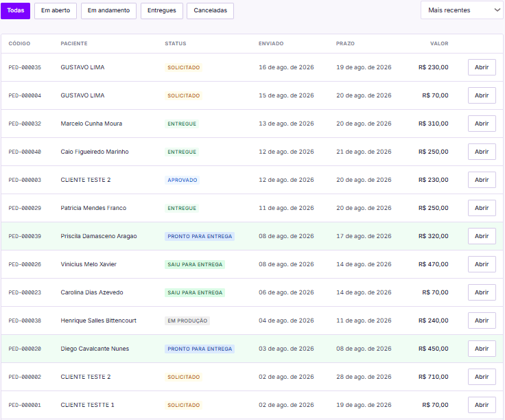Click Abrir for Carolina Dias Azevedo
The height and width of the screenshot is (420, 505).
(x=482, y=292)
